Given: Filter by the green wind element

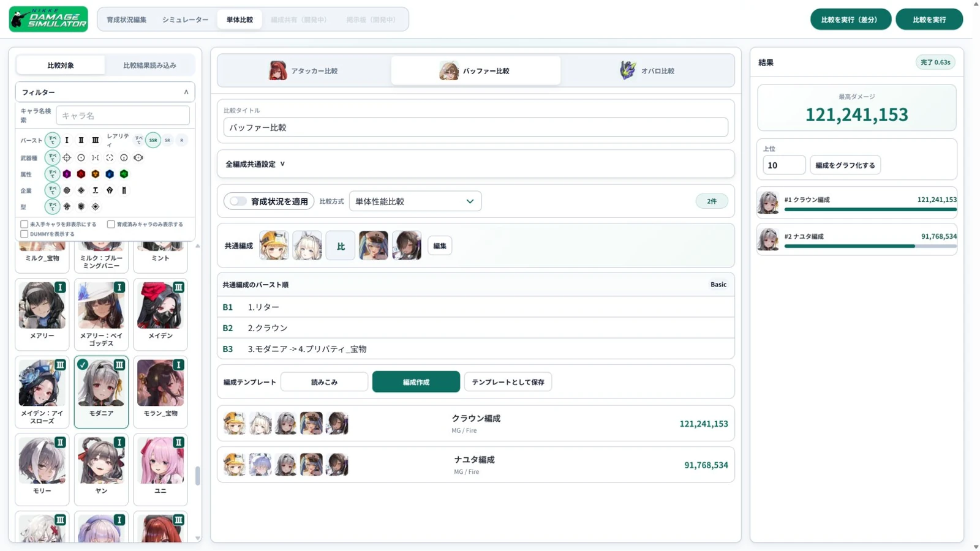Looking at the screenshot, I should pyautogui.click(x=124, y=174).
